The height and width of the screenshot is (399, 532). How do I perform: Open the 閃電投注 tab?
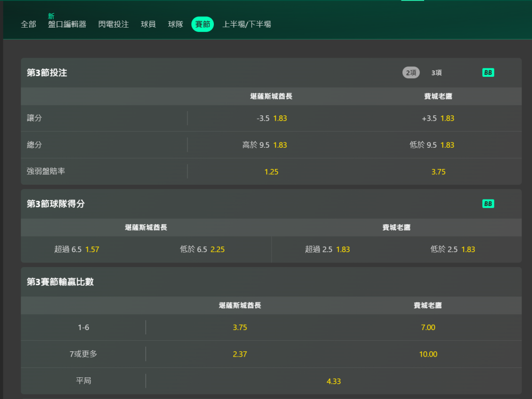(113, 25)
